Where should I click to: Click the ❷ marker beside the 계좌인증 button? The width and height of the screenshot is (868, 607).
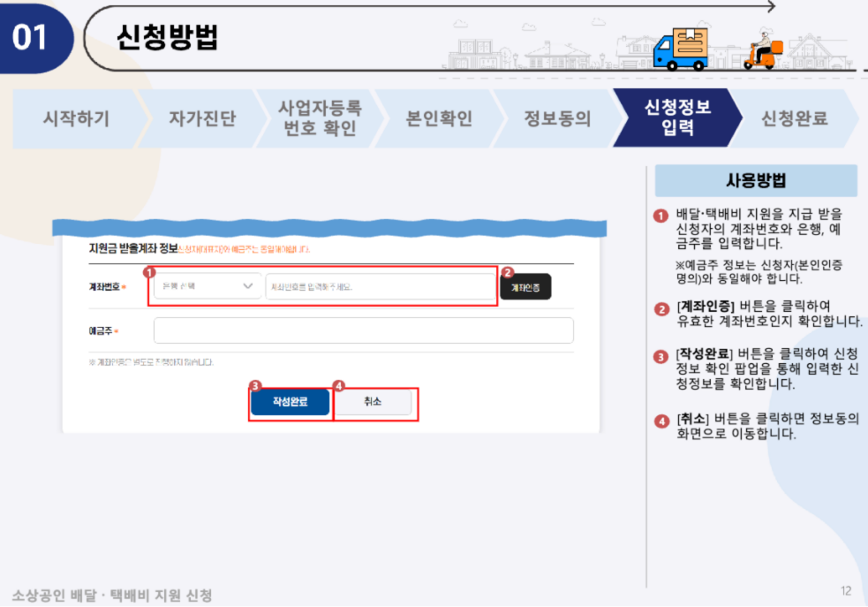(507, 272)
